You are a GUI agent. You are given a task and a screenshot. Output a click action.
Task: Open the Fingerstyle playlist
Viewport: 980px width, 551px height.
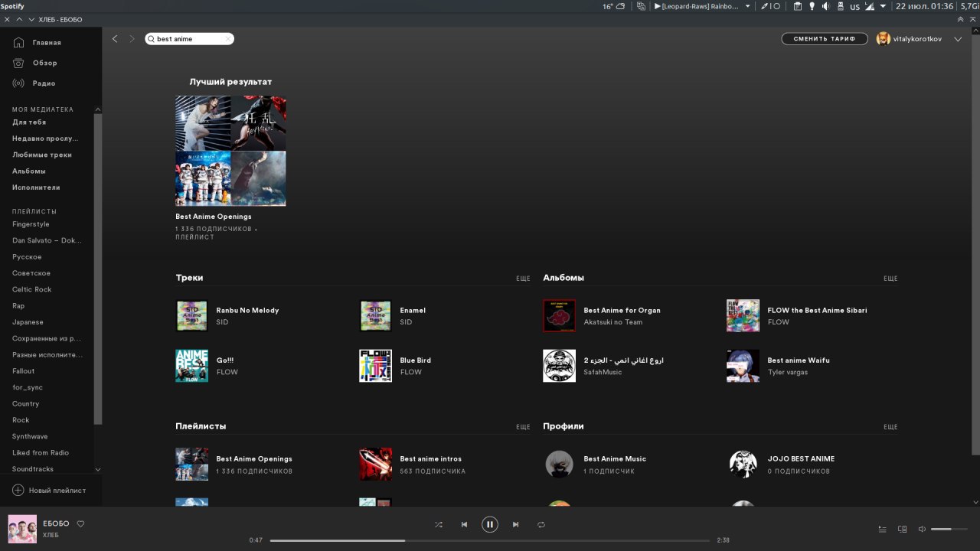click(31, 224)
